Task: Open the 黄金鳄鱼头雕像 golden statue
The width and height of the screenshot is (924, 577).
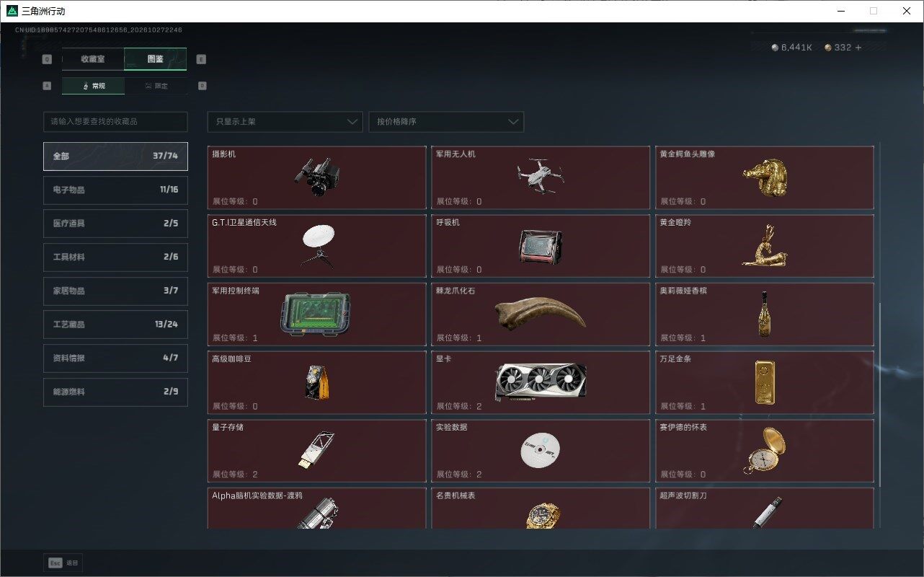Action: [x=765, y=177]
